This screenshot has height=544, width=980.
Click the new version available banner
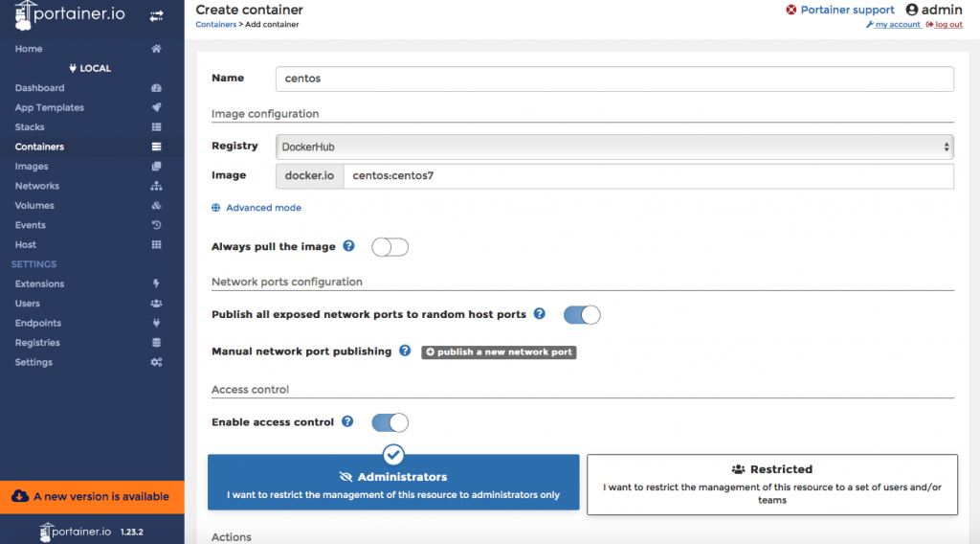pyautogui.click(x=92, y=496)
